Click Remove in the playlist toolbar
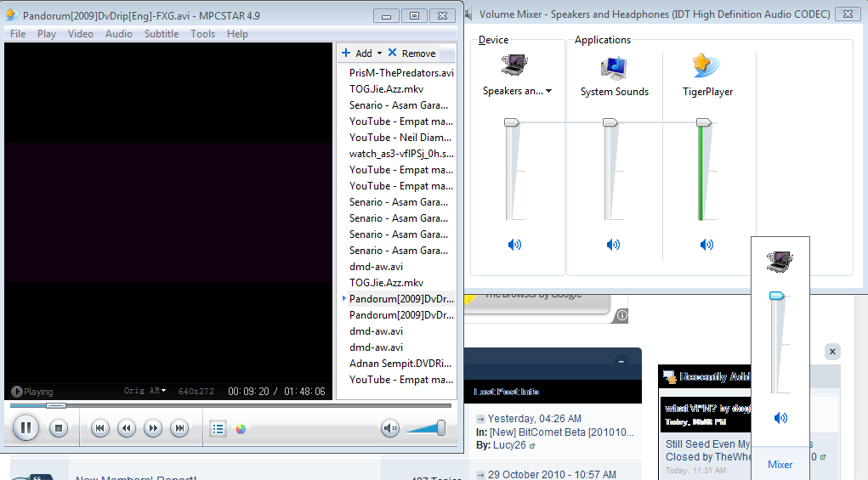The width and height of the screenshot is (868, 480). (x=411, y=53)
